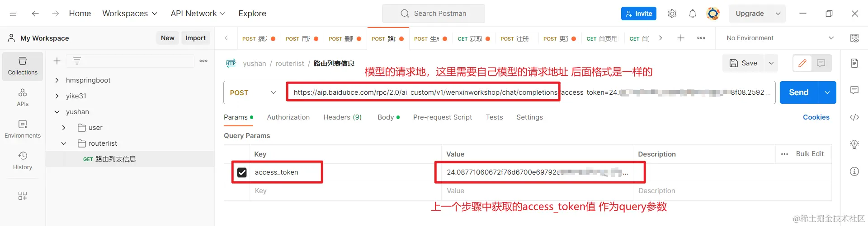Open related requests lightbulb icon
This screenshot has width=868, height=226.
pyautogui.click(x=854, y=144)
